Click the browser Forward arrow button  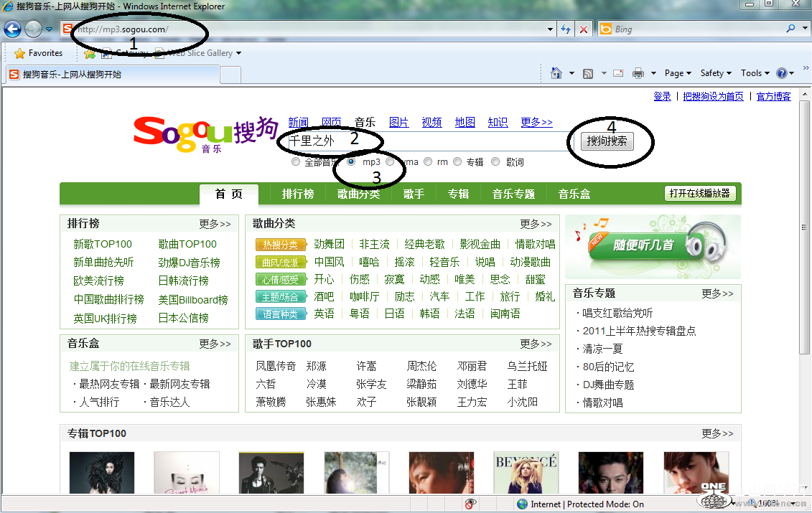pyautogui.click(x=34, y=29)
